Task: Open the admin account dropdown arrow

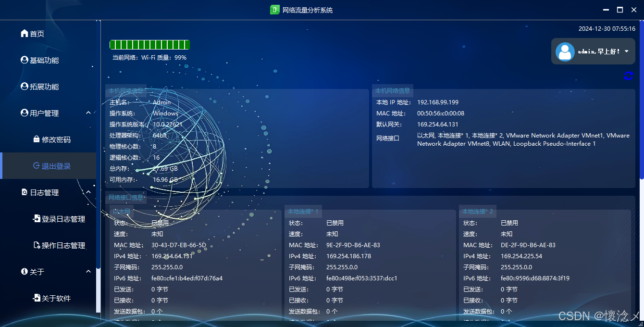Action: click(x=627, y=51)
